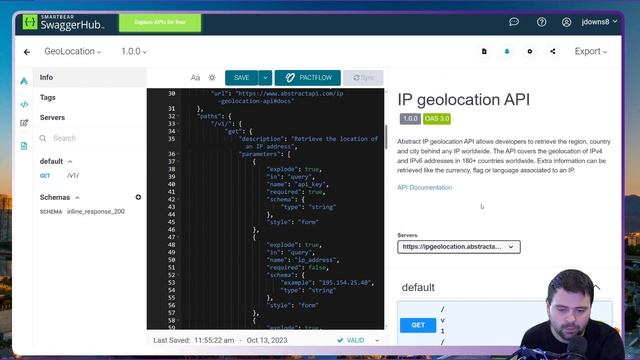This screenshot has width=640, height=360.
Task: Click the user profile avatar icon
Action: [x=566, y=22]
